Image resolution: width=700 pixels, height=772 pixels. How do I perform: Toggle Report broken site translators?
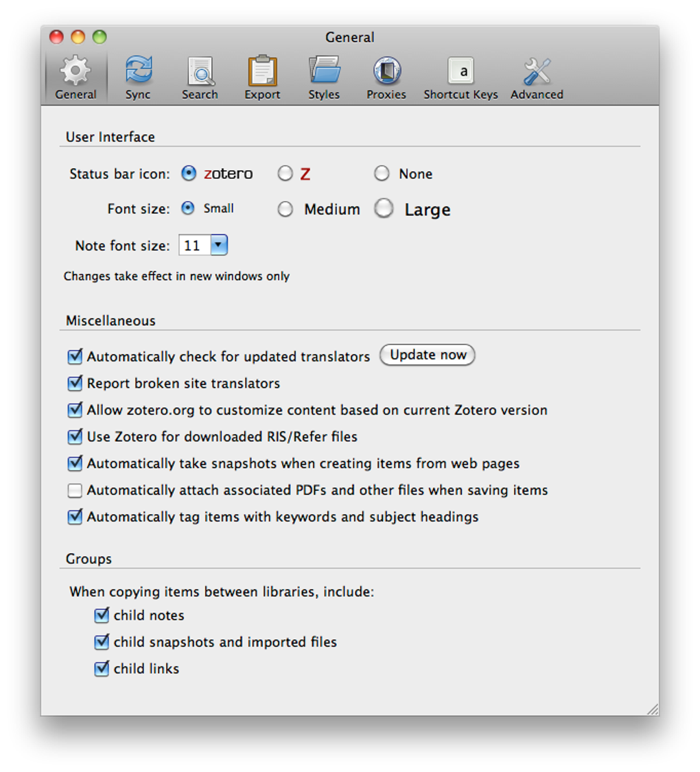[x=75, y=383]
